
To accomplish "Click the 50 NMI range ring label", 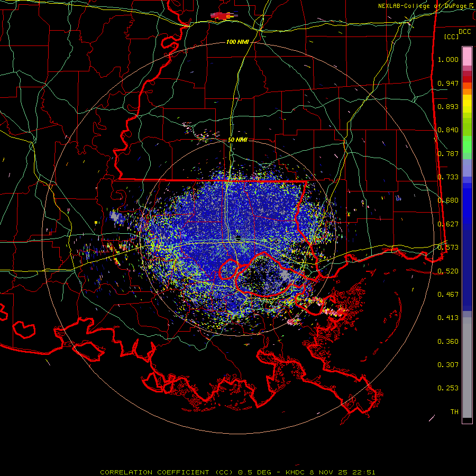I will pyautogui.click(x=237, y=140).
